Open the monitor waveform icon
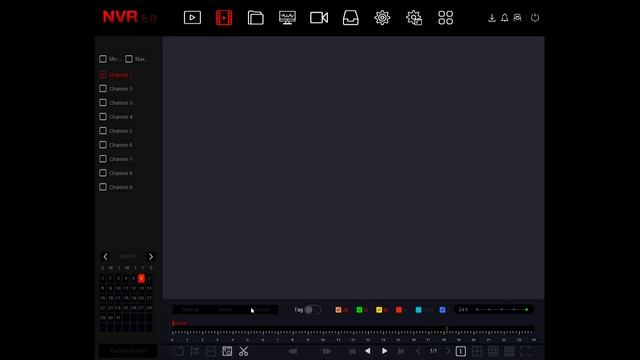This screenshot has width=640, height=360. [287, 18]
